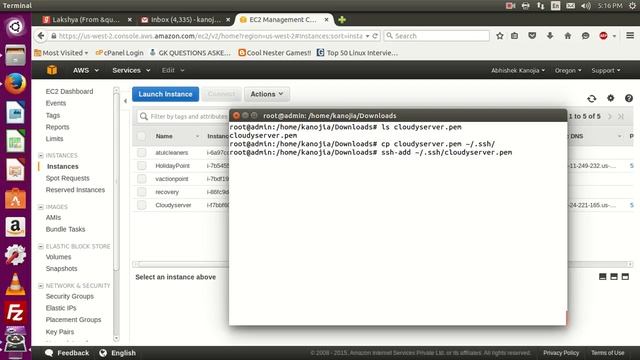Collapse the EC2 sidebar arrow

pyautogui.click(x=125, y=101)
